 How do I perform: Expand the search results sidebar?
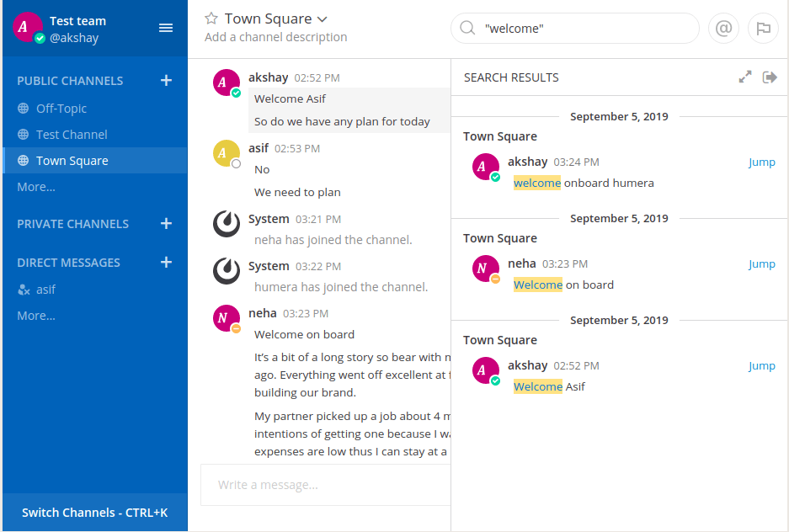click(x=745, y=77)
